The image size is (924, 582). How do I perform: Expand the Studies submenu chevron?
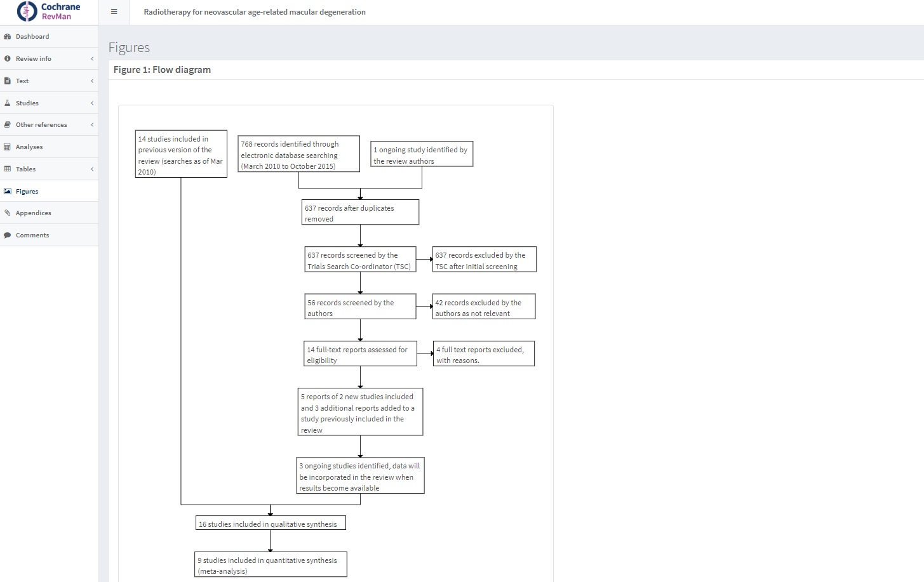92,103
